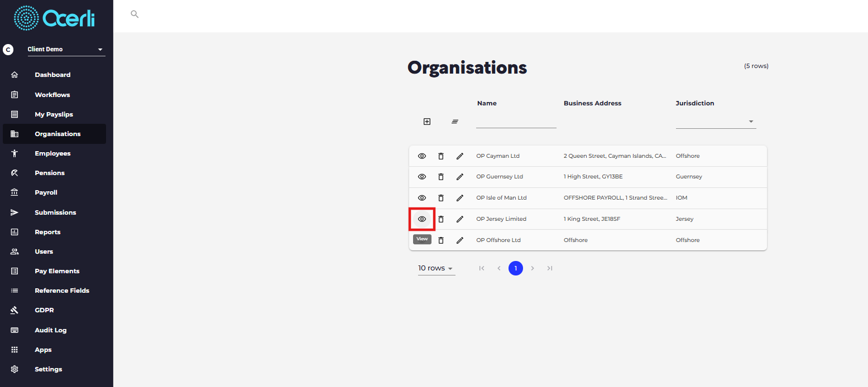Select page 1 in pagination
Image resolution: width=868 pixels, height=387 pixels.
pyautogui.click(x=516, y=268)
